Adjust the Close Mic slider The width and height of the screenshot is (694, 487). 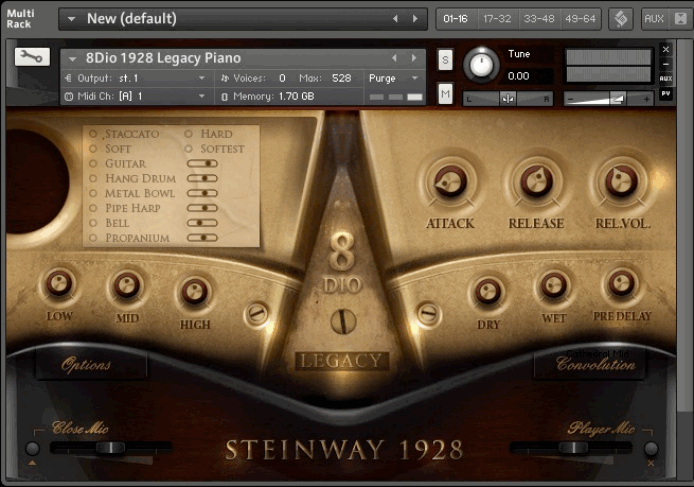pos(111,448)
